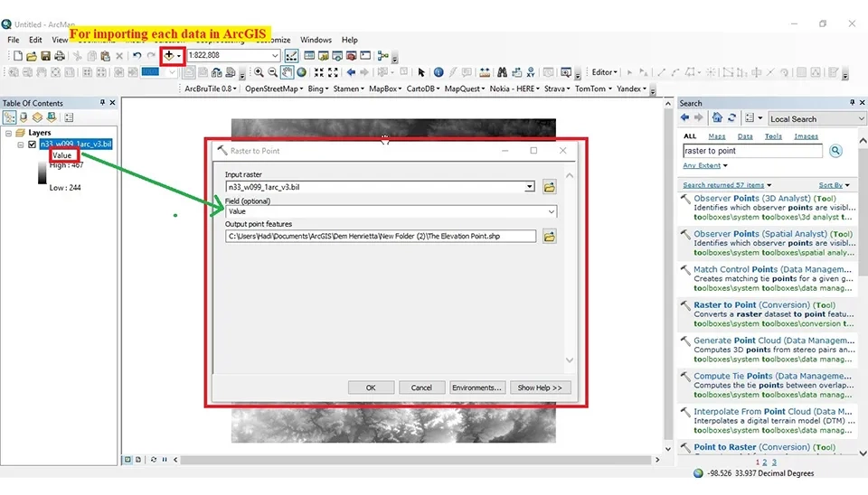The width and height of the screenshot is (868, 495).
Task: Toggle List By Drawing Order view
Action: pyautogui.click(x=9, y=117)
